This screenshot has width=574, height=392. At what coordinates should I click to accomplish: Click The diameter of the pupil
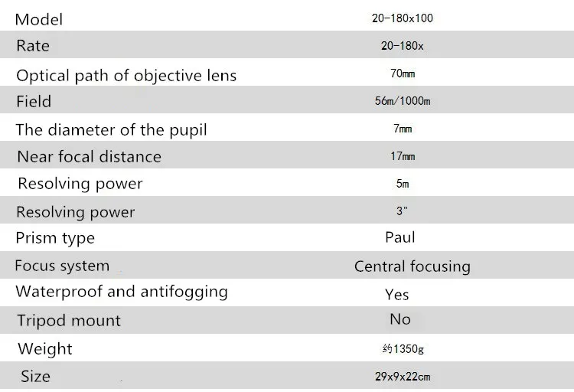pos(111,130)
